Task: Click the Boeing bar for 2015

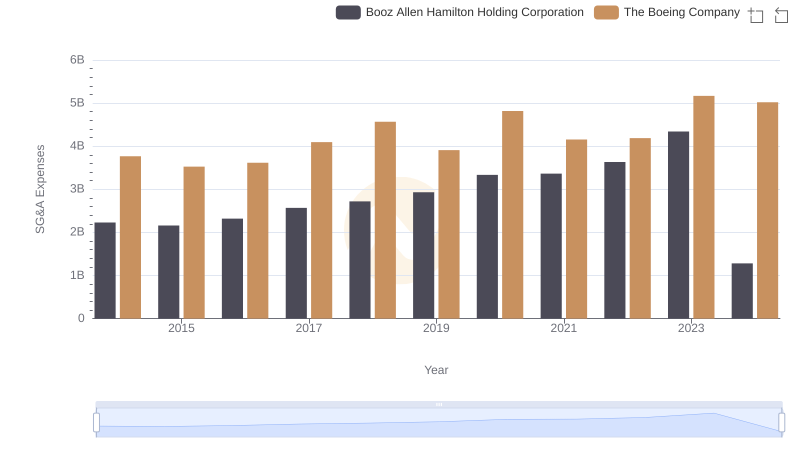Action: [194, 242]
